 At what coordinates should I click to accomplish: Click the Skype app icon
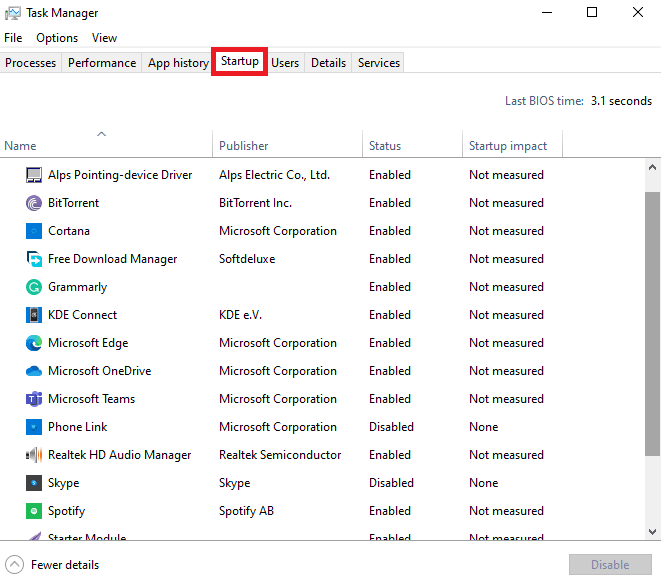pyautogui.click(x=34, y=483)
